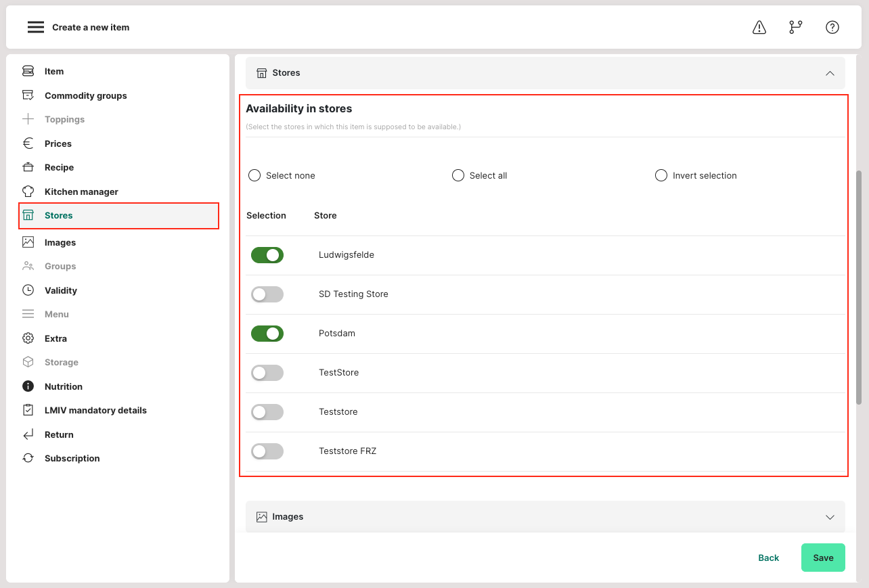This screenshot has width=869, height=588.
Task: Click the Return arrow icon
Action: coord(28,434)
